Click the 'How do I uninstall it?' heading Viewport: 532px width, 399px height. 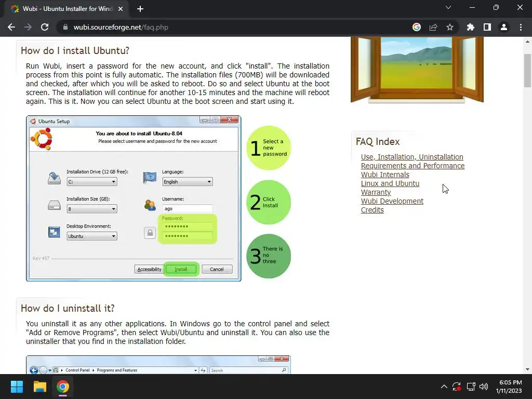click(x=68, y=308)
